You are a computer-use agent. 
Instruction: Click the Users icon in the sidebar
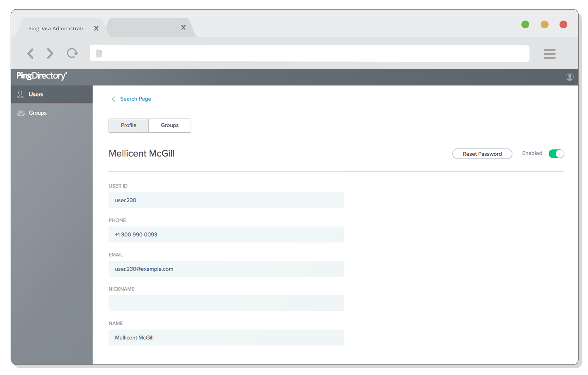(x=20, y=94)
